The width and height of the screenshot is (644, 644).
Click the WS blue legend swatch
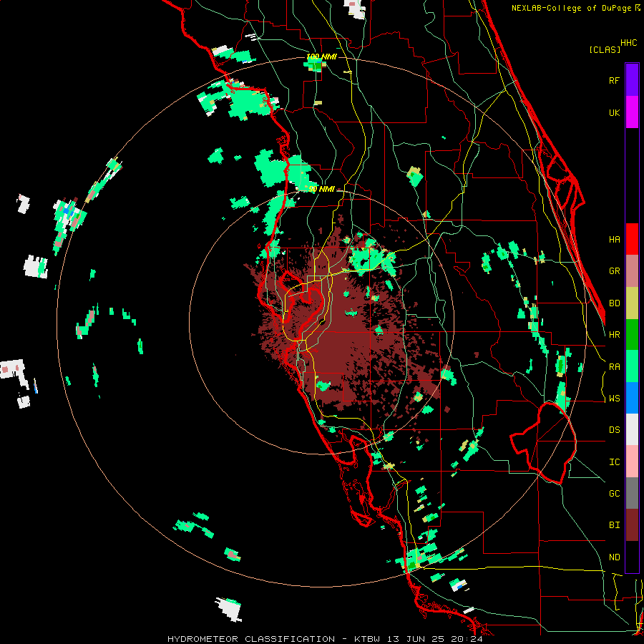[x=632, y=398]
